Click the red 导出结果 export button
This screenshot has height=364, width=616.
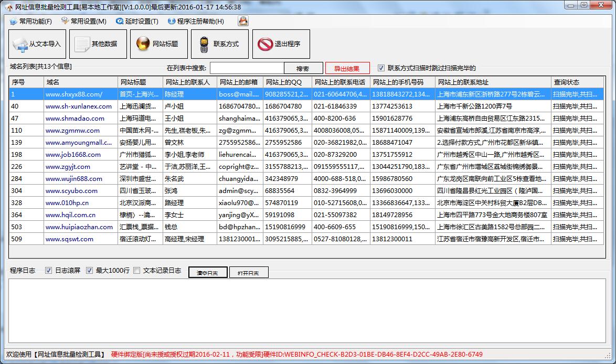(347, 68)
